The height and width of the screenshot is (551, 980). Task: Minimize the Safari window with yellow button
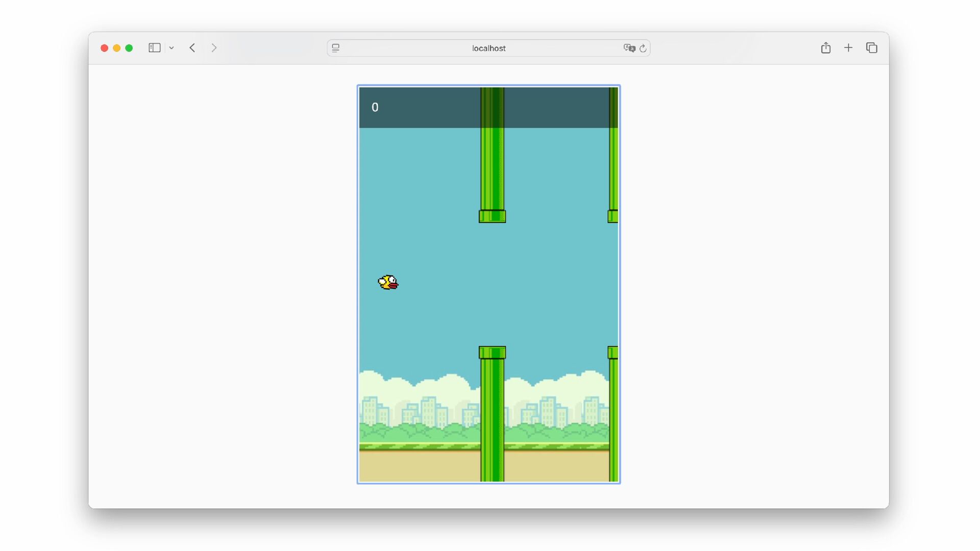click(x=117, y=48)
